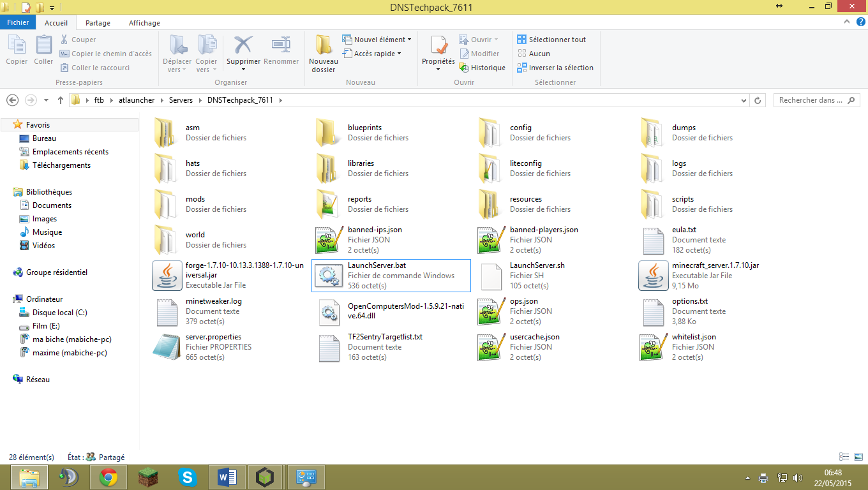The height and width of the screenshot is (490, 868).
Task: Click the back navigation arrow
Action: 12,100
